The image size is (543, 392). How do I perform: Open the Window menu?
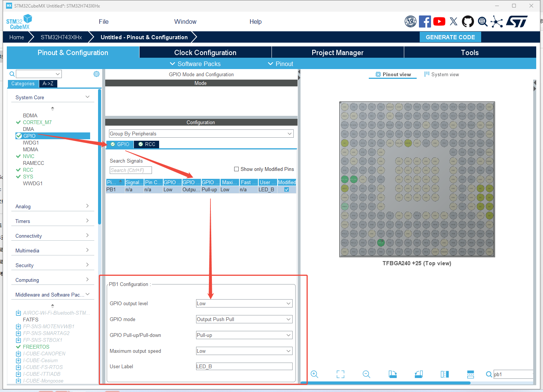tap(185, 22)
